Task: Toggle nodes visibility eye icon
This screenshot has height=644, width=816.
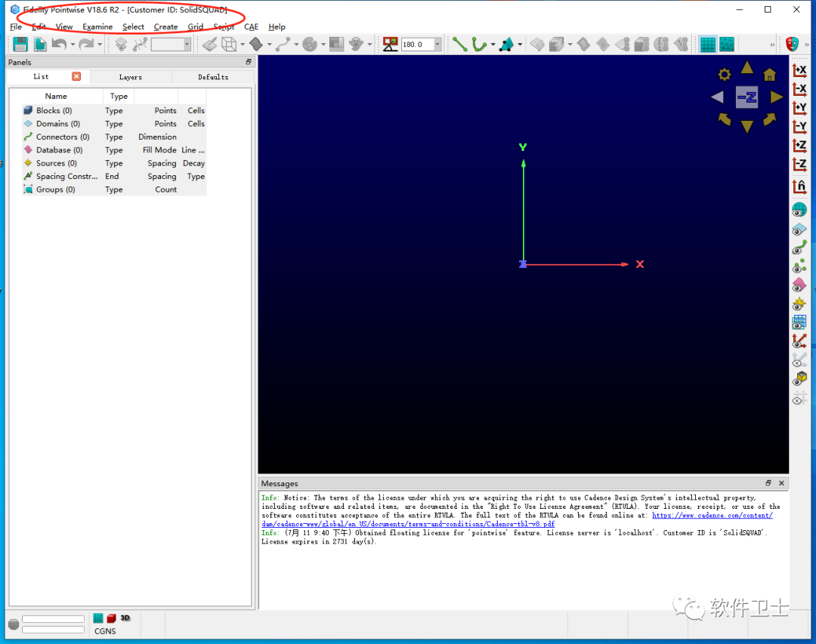Action: pyautogui.click(x=799, y=267)
